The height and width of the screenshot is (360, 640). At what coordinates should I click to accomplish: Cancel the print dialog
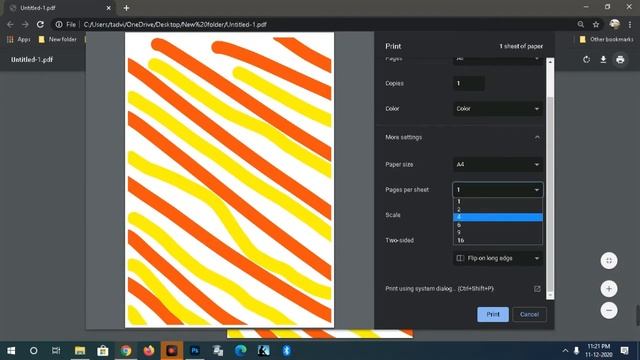(x=529, y=314)
